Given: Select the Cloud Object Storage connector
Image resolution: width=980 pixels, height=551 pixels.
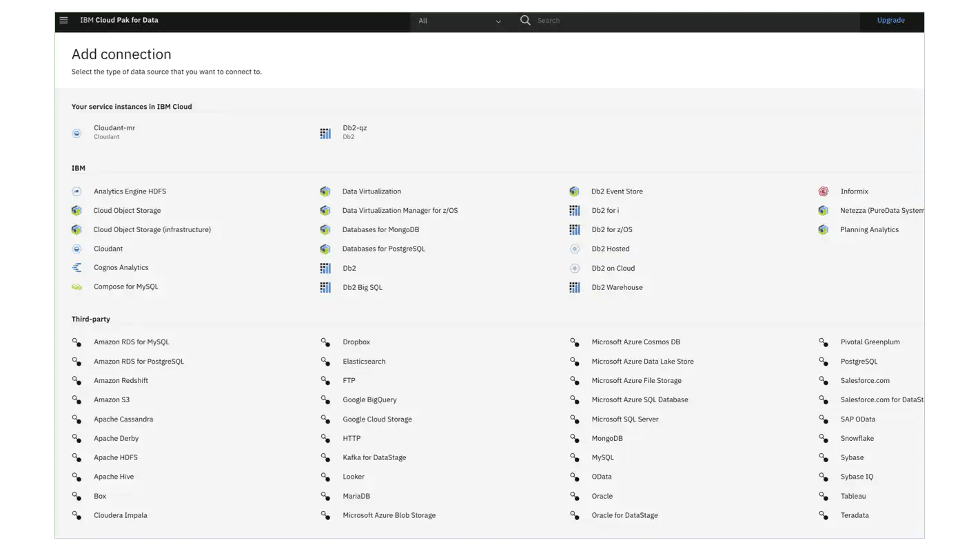Looking at the screenshot, I should tap(127, 210).
